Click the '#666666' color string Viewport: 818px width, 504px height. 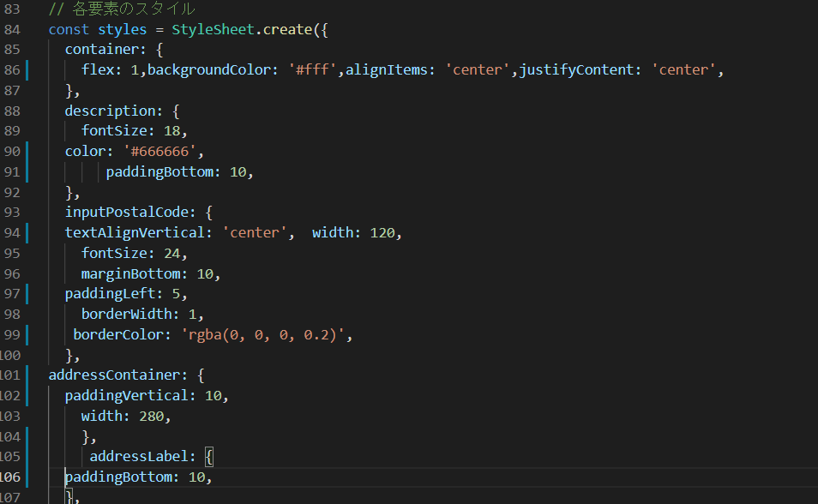(159, 152)
